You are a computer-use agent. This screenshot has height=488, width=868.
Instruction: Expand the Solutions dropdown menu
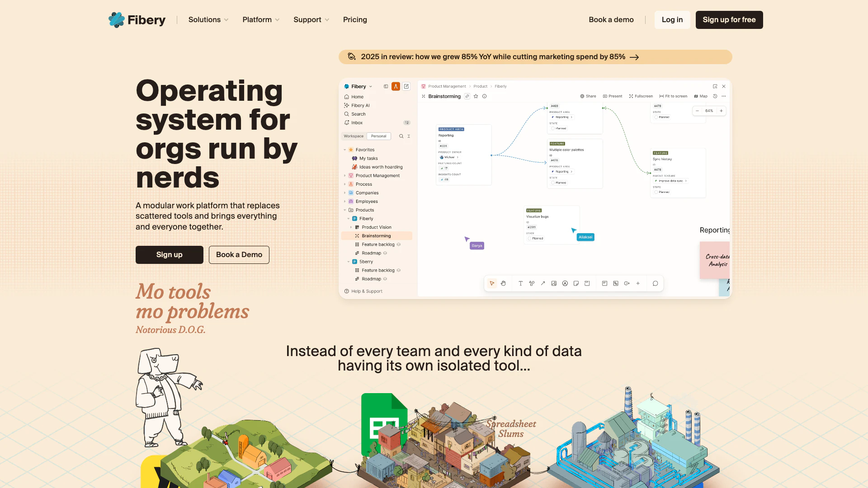pos(208,20)
